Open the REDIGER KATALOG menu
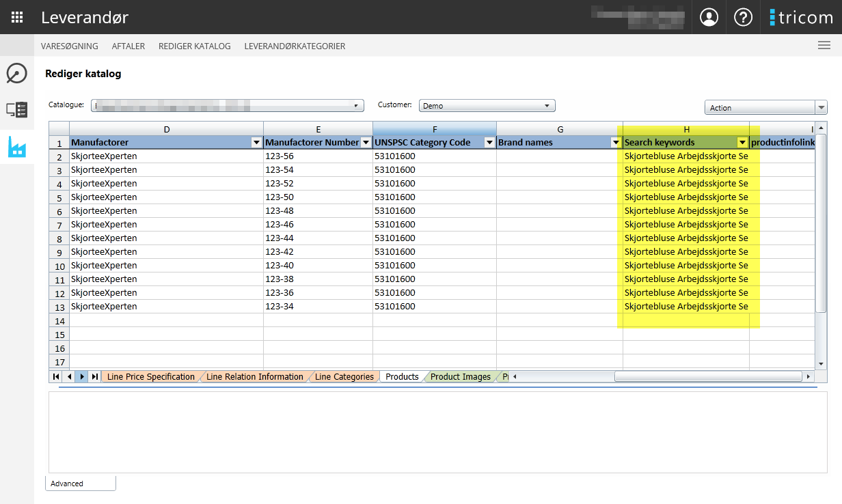Image resolution: width=842 pixels, height=504 pixels. (x=195, y=46)
